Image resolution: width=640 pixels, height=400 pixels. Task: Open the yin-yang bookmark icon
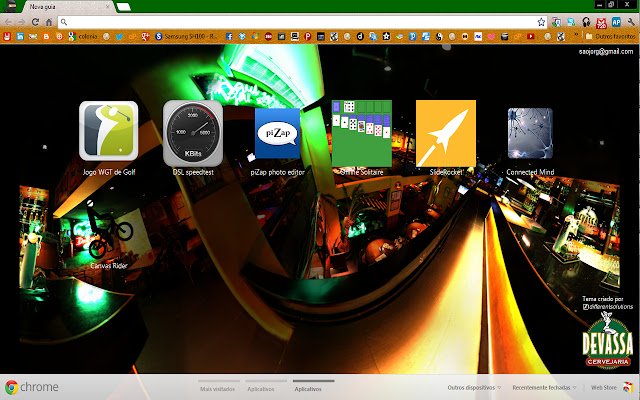click(x=439, y=36)
